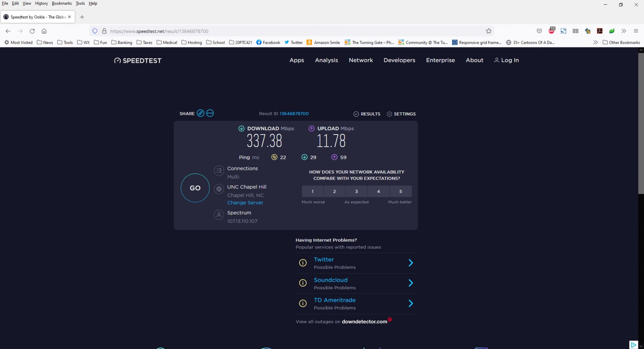
Task: Rate network availability as 4
Action: (x=379, y=192)
